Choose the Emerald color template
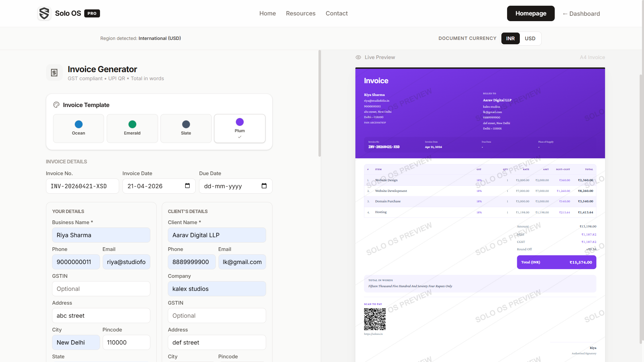The height and width of the screenshot is (362, 644). coord(132,128)
